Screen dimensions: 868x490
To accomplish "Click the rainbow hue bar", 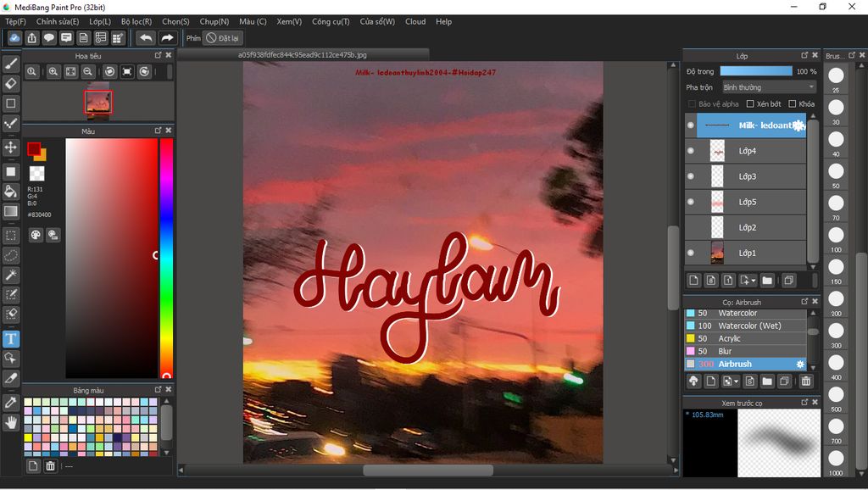I will click(167, 258).
